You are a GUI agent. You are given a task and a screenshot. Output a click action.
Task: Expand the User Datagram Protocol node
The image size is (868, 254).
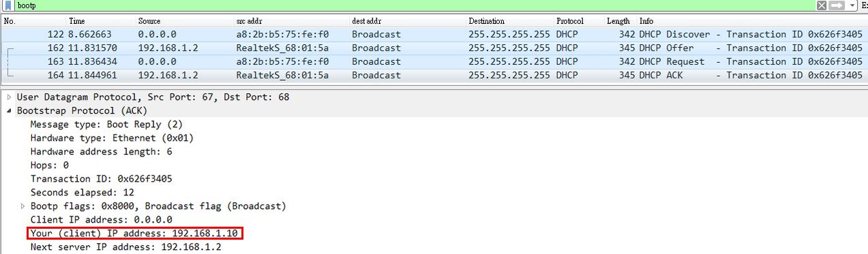(x=9, y=97)
